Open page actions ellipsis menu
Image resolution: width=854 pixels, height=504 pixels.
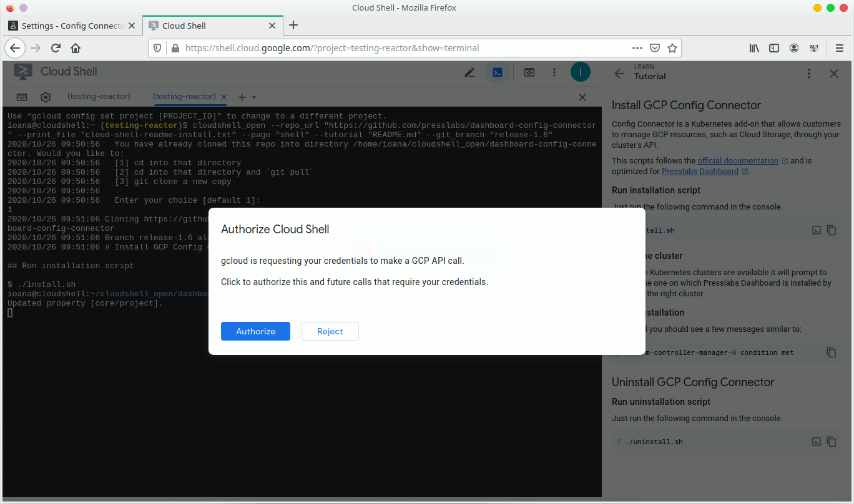(637, 48)
